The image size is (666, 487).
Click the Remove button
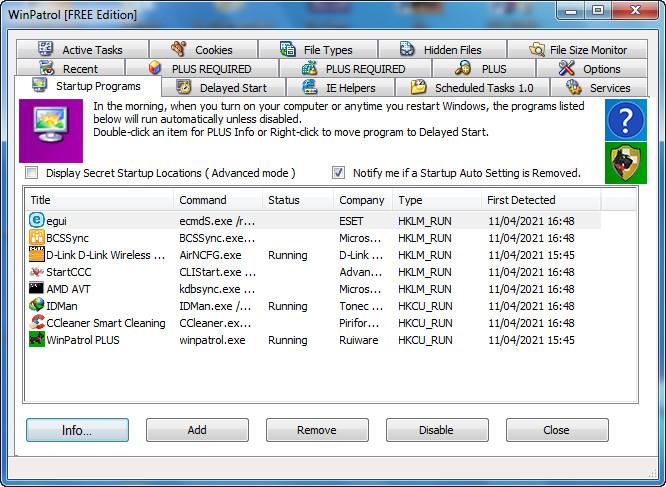(317, 430)
